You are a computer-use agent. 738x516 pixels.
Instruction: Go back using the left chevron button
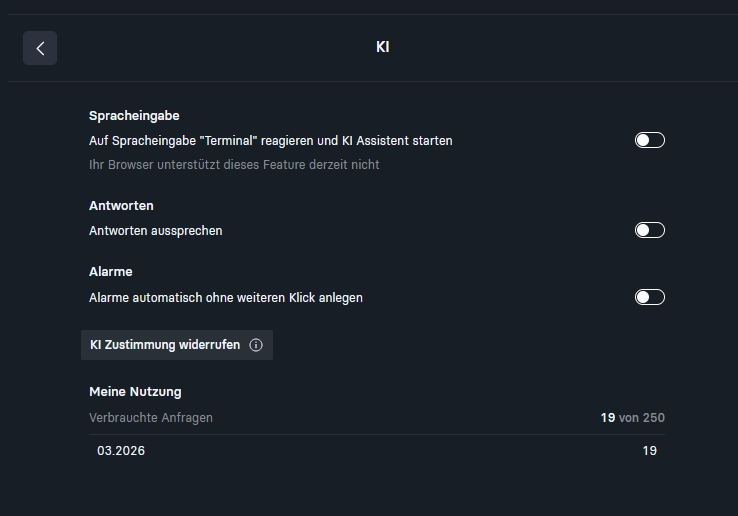pos(40,48)
